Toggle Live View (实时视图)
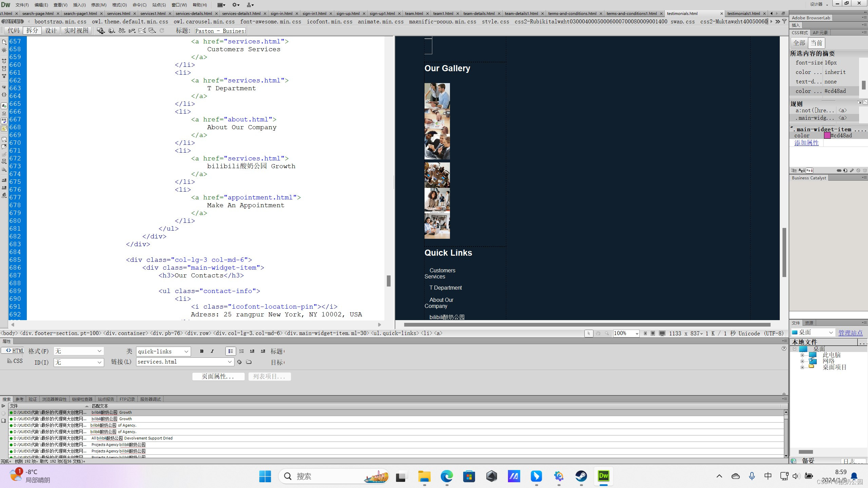The width and height of the screenshot is (868, 488). tap(76, 31)
